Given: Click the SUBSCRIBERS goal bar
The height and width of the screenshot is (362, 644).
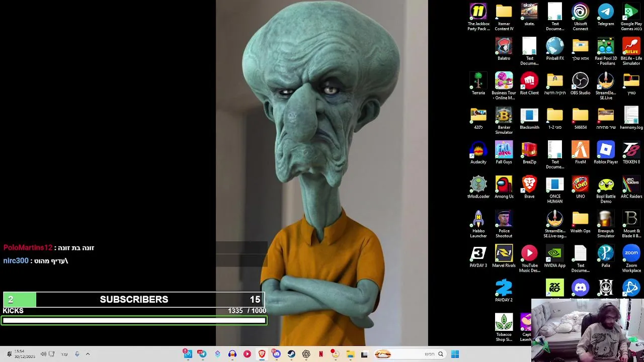Looking at the screenshot, I should 134,300.
